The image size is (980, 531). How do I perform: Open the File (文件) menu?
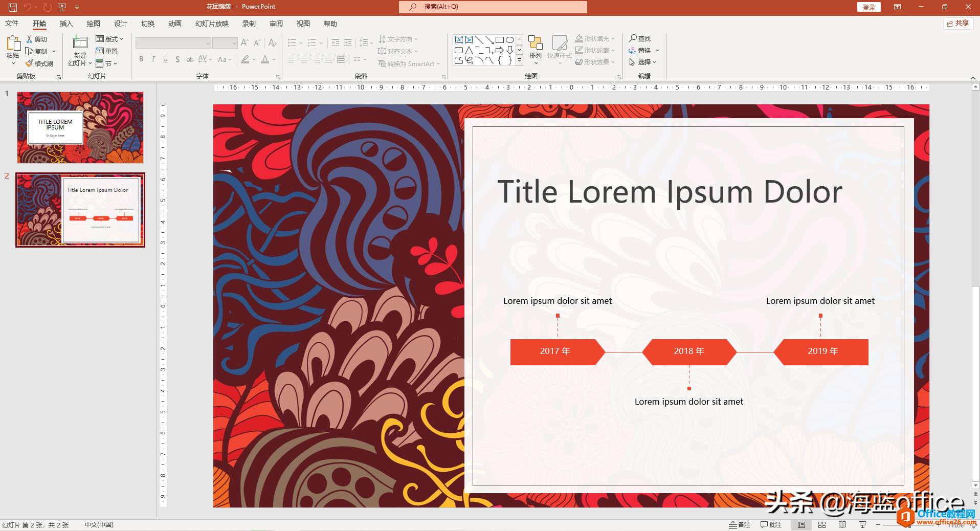click(12, 24)
